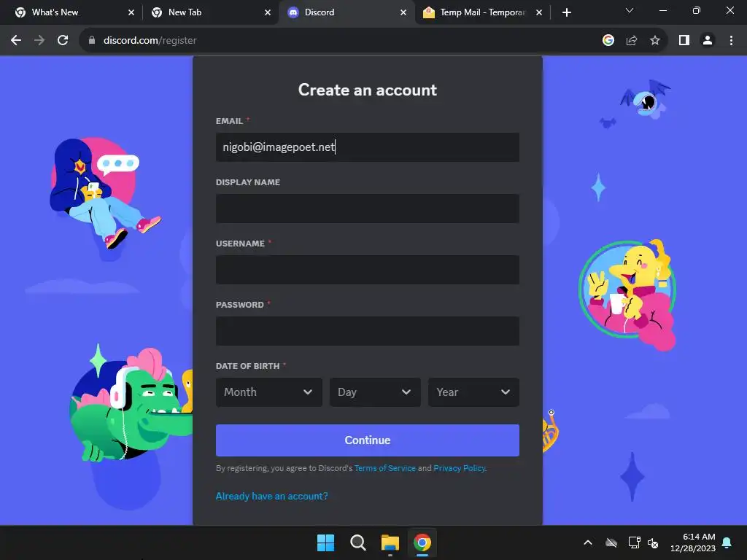Open the Terms of Service link
This screenshot has height=560, width=747.
click(x=385, y=468)
